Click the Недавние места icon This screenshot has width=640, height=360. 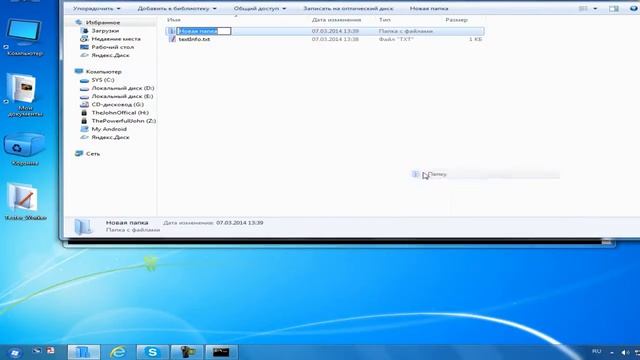[84, 39]
